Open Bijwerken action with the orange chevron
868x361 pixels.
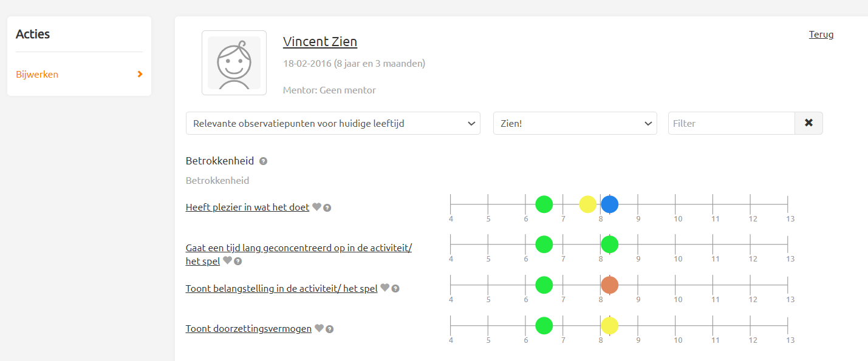pos(140,74)
